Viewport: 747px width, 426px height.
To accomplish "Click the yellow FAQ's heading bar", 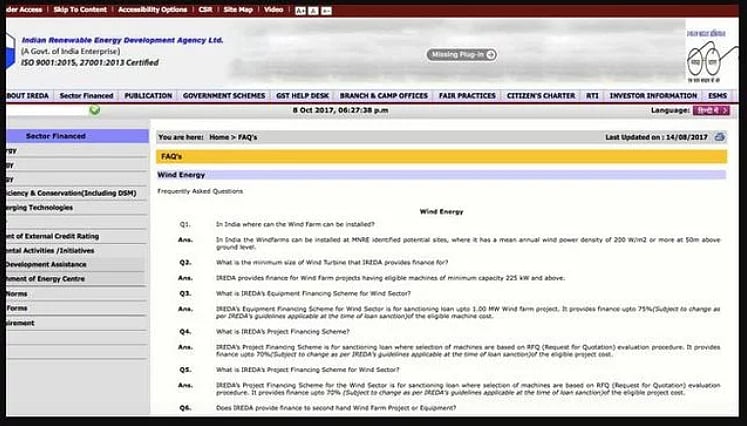I will click(442, 157).
